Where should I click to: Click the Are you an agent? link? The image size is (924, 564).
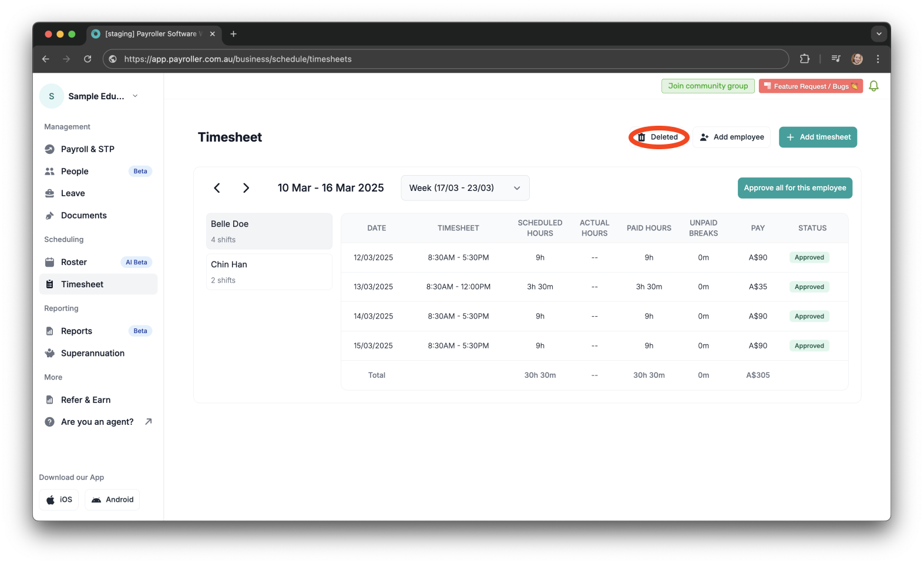(98, 422)
